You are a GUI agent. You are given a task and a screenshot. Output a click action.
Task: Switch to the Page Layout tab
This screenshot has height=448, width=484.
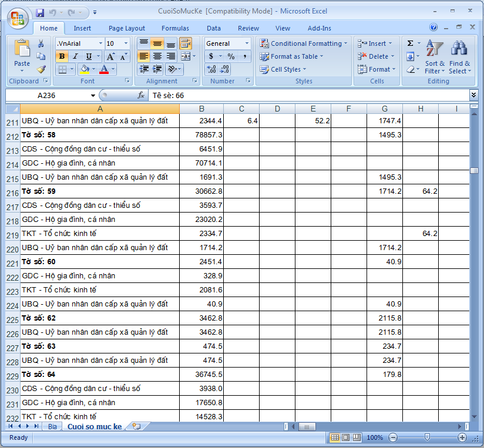pyautogui.click(x=126, y=28)
